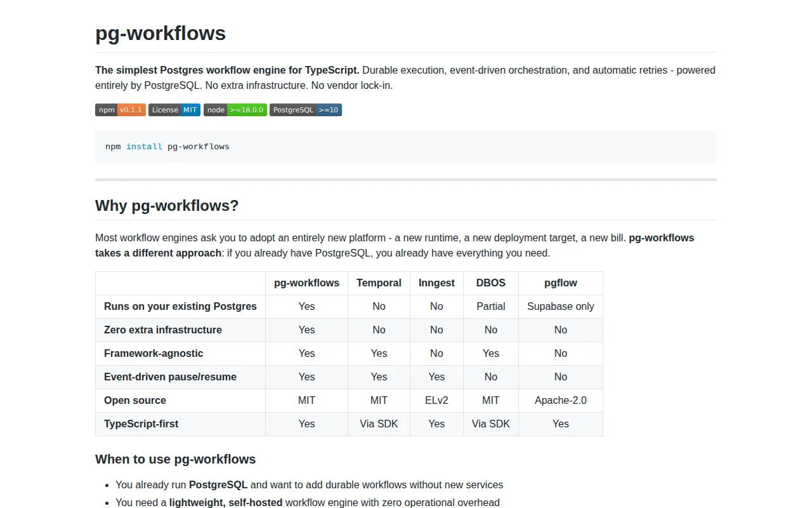Screen dimensions: 812x508
Task: Select the pg-workflows column header
Action: [306, 283]
